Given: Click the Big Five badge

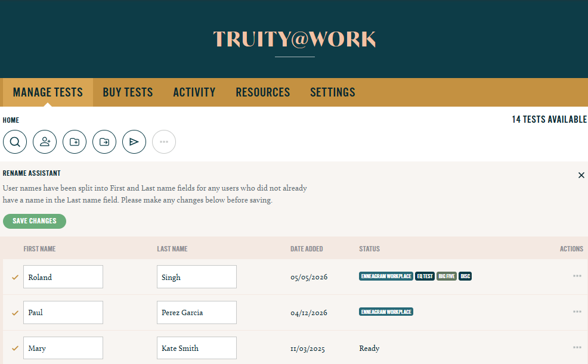Looking at the screenshot, I should 447,276.
